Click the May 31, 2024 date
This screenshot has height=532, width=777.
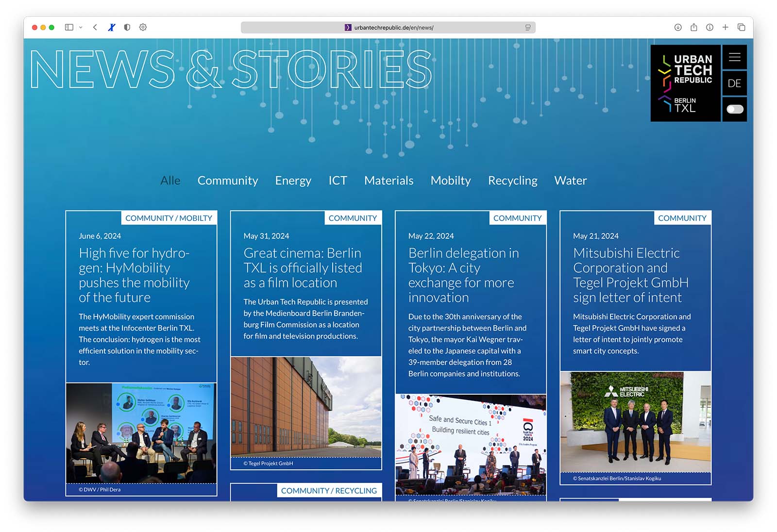(x=266, y=236)
